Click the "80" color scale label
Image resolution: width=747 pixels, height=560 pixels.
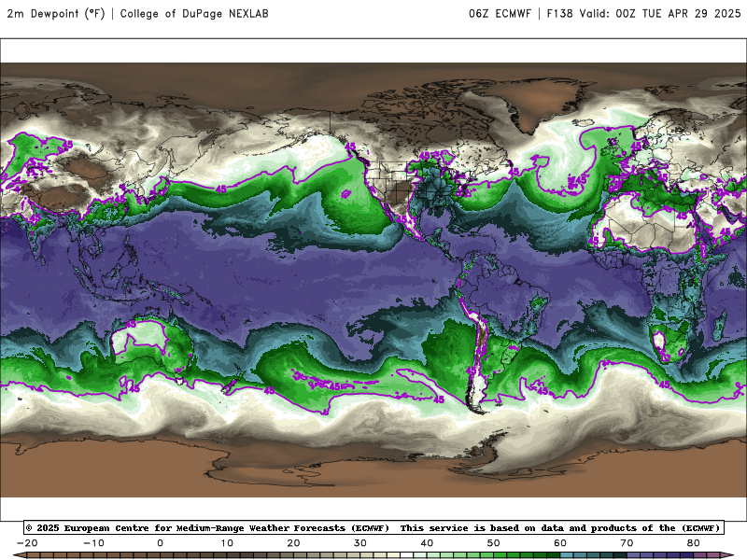tap(694, 543)
